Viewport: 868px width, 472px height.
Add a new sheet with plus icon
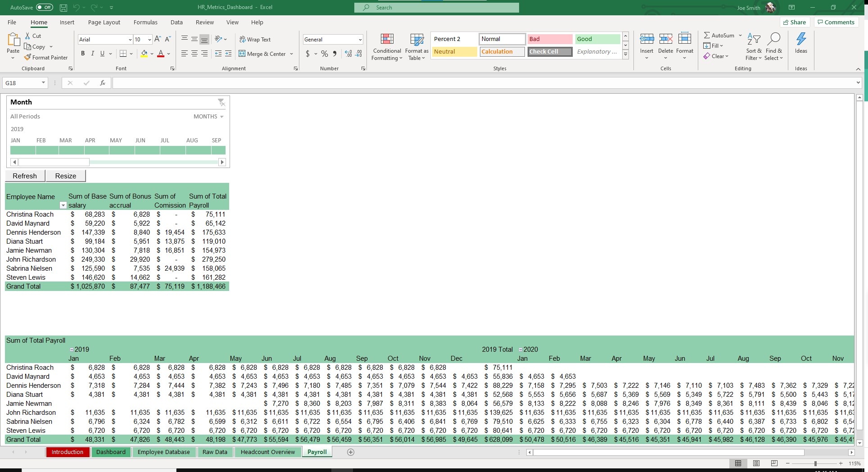(x=351, y=452)
